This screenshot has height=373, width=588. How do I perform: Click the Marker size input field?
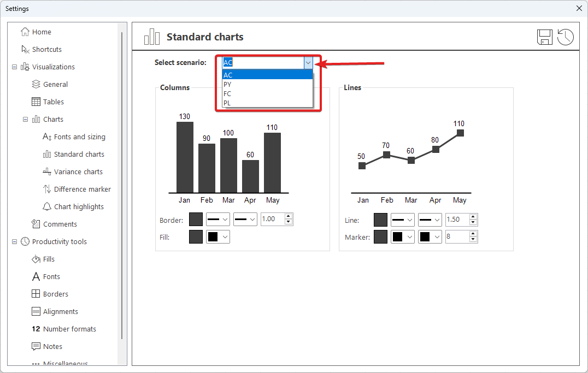tap(457, 237)
